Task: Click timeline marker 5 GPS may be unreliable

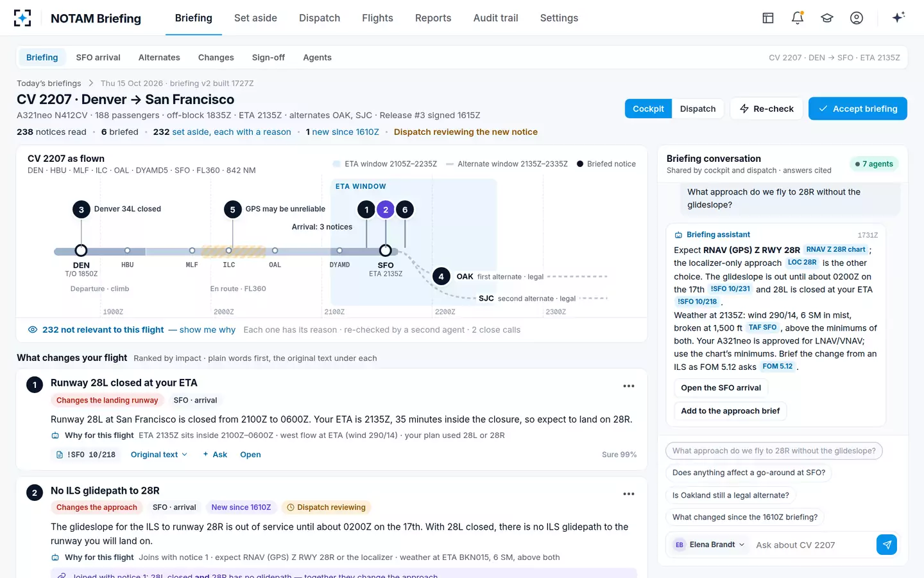Action: coord(232,209)
